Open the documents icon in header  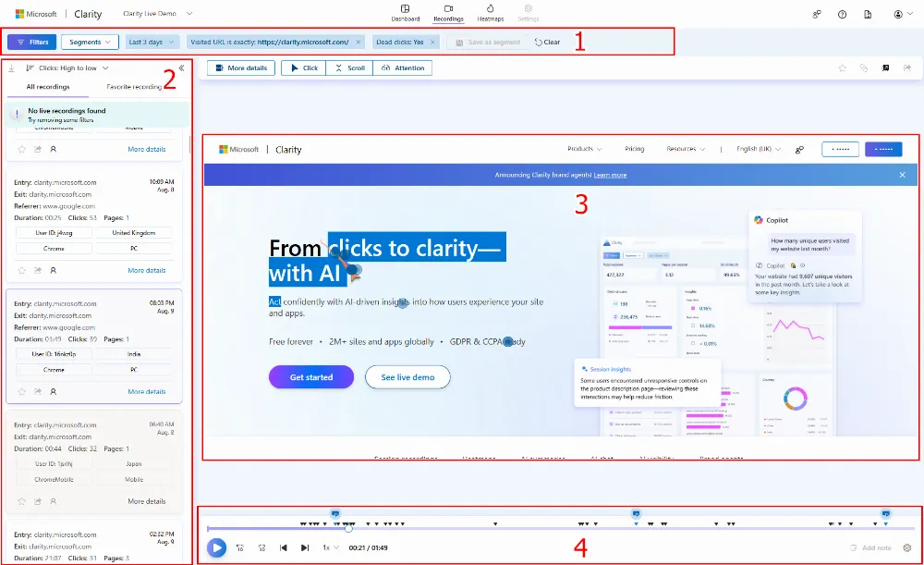pyautogui.click(x=868, y=14)
